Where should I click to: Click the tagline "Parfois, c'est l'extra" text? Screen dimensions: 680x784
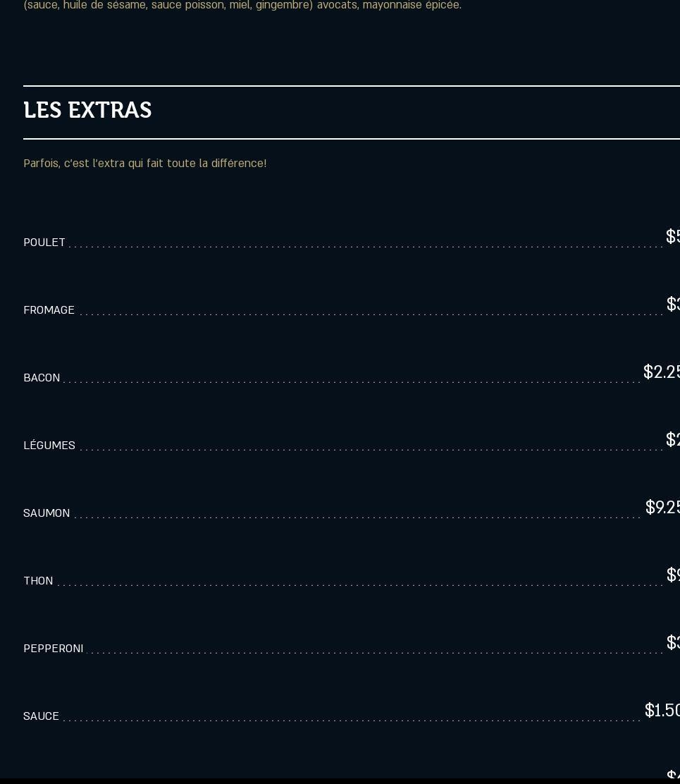coord(144,164)
